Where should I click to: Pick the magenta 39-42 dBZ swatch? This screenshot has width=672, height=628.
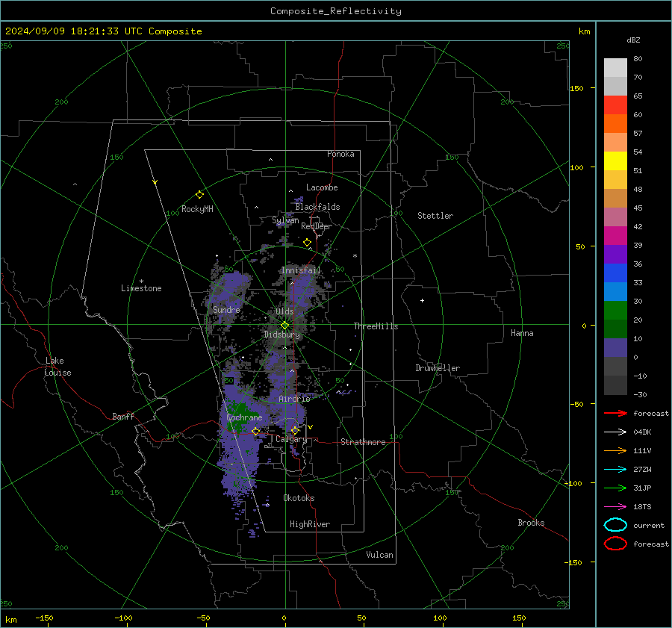[615, 236]
